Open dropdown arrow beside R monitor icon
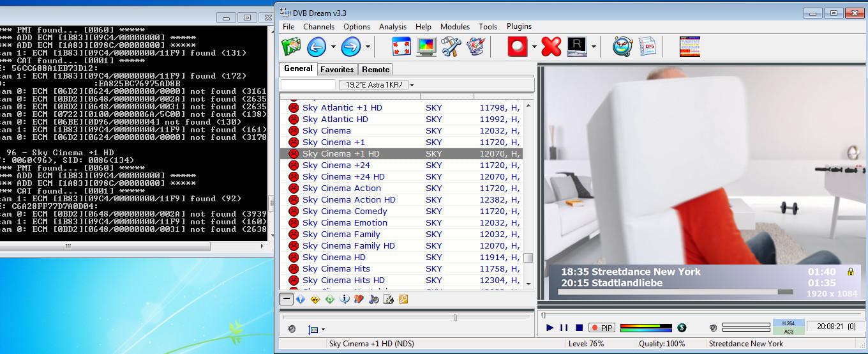 pos(594,47)
